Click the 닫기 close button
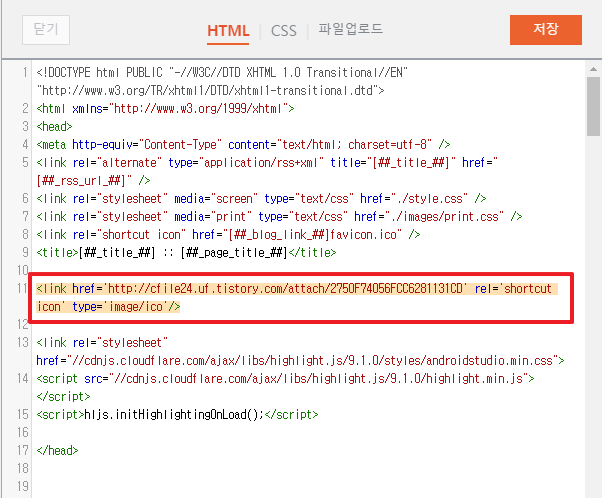The width and height of the screenshot is (602, 498). pyautogui.click(x=46, y=30)
